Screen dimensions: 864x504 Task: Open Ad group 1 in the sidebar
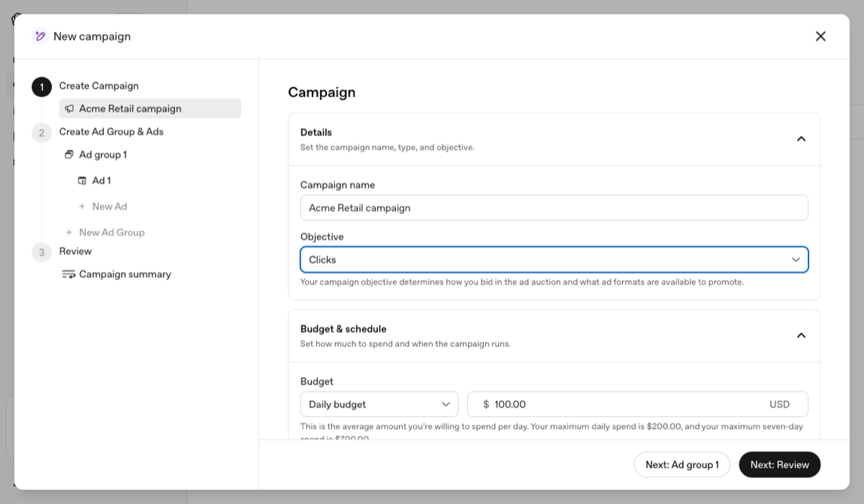pos(103,155)
